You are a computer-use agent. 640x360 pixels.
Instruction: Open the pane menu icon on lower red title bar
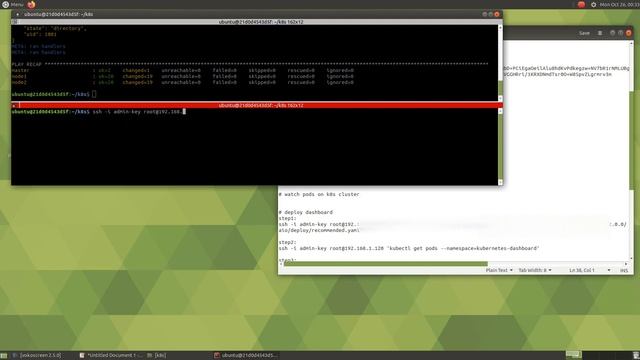point(15,105)
